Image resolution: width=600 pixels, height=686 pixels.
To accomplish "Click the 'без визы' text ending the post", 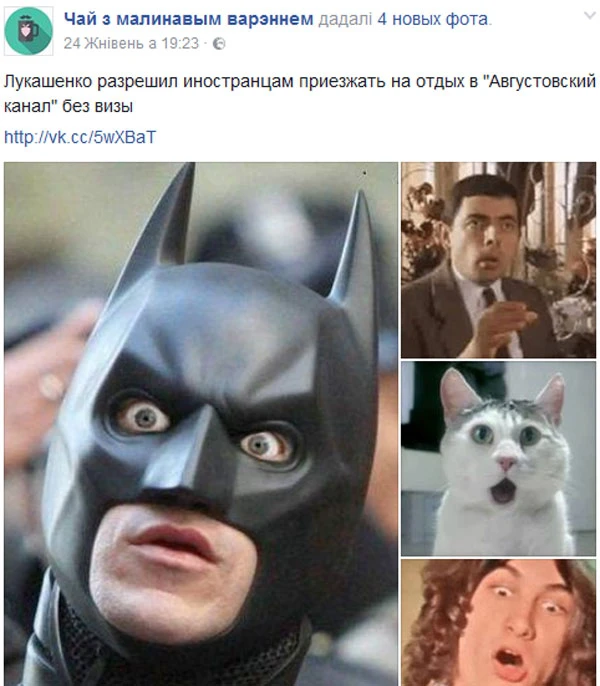I will [98, 106].
